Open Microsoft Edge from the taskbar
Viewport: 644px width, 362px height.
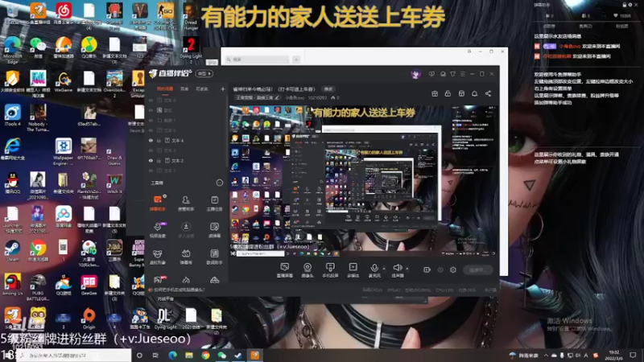[172, 356]
